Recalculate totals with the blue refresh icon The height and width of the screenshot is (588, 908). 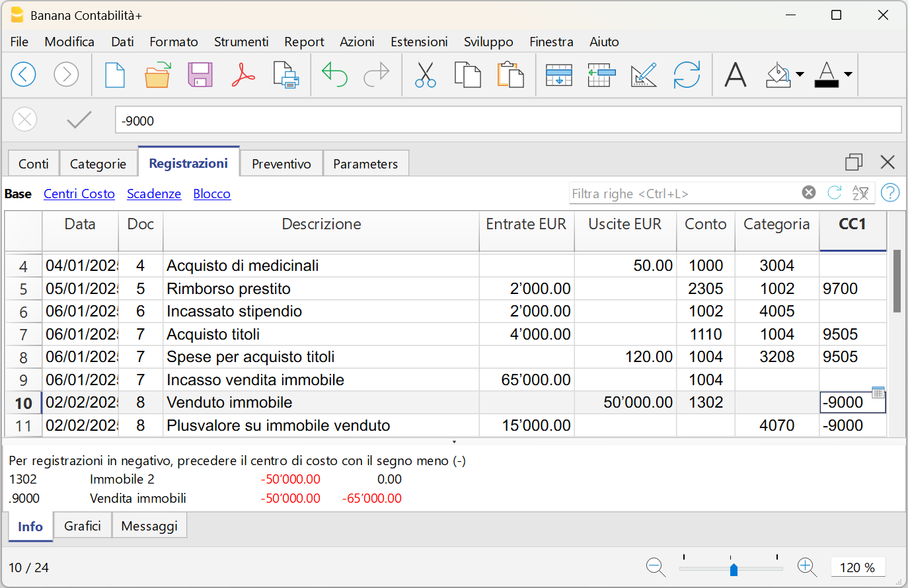[x=687, y=75]
